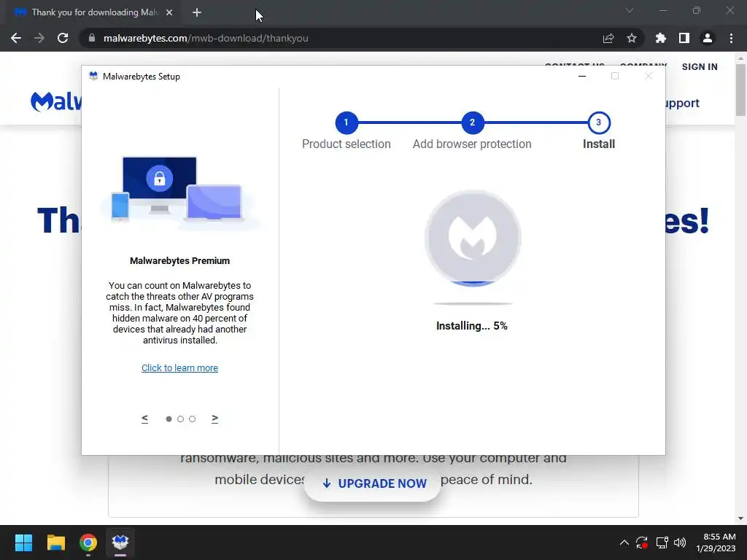Click Chrome's forward navigation arrow
747x560 pixels.
click(x=39, y=38)
